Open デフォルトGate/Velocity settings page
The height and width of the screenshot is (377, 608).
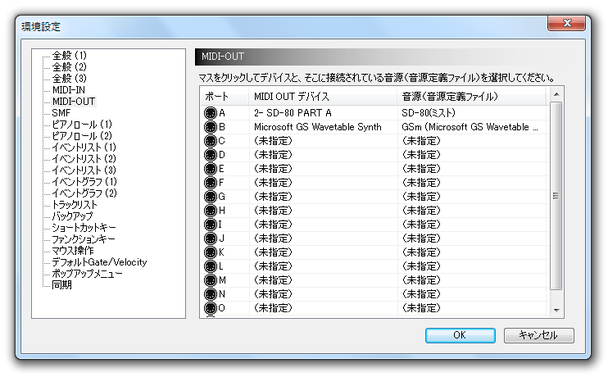click(99, 262)
